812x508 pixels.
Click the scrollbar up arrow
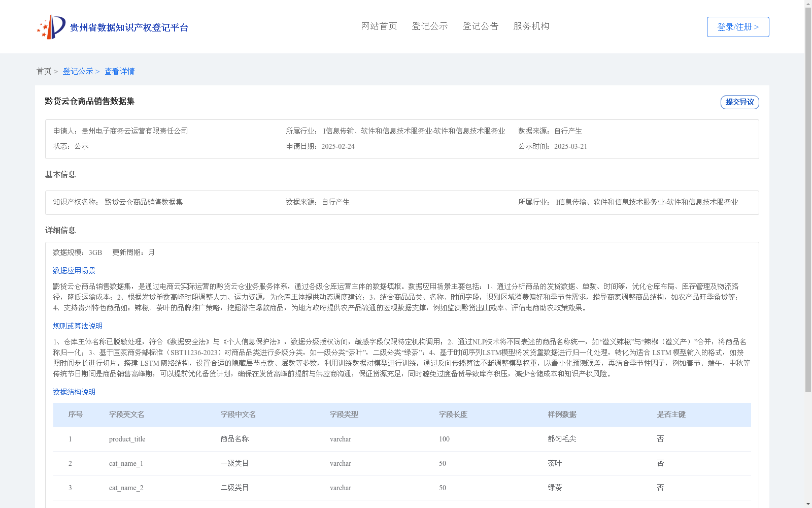click(808, 4)
